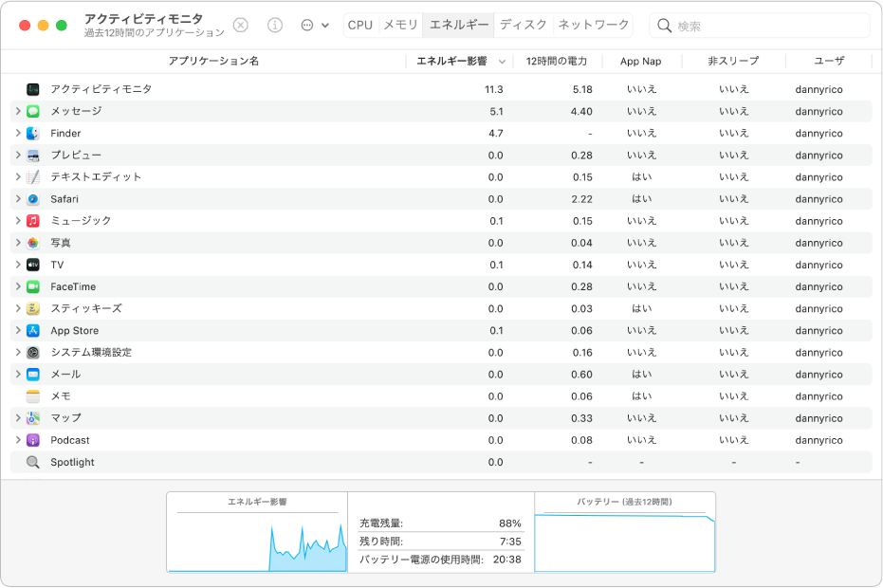The height and width of the screenshot is (588, 883).
Task: Click the システム環境設定 gear icon
Action: [x=33, y=353]
